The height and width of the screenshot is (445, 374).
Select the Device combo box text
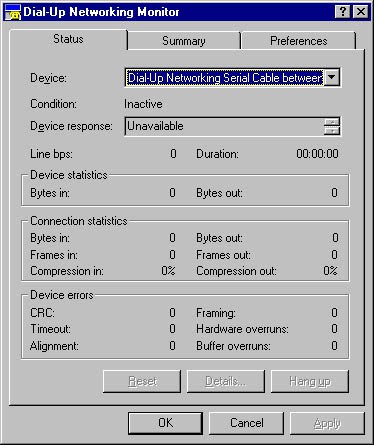click(x=225, y=78)
